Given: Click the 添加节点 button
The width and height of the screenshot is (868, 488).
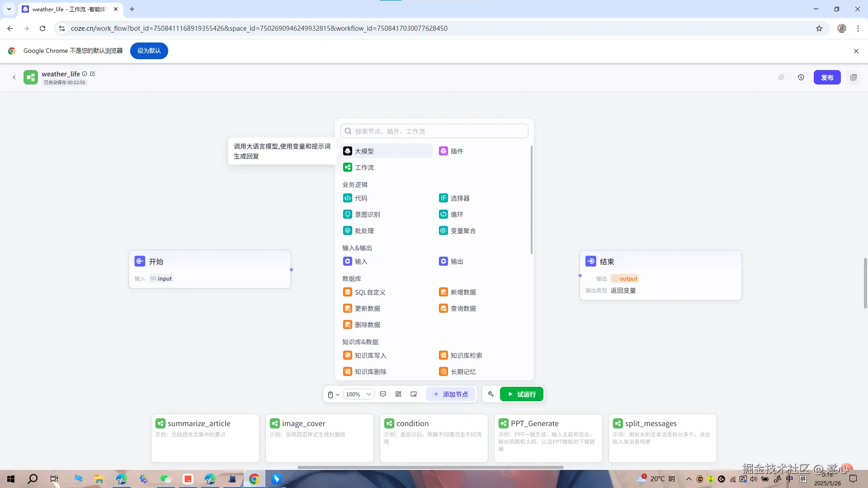Looking at the screenshot, I should pyautogui.click(x=451, y=394).
